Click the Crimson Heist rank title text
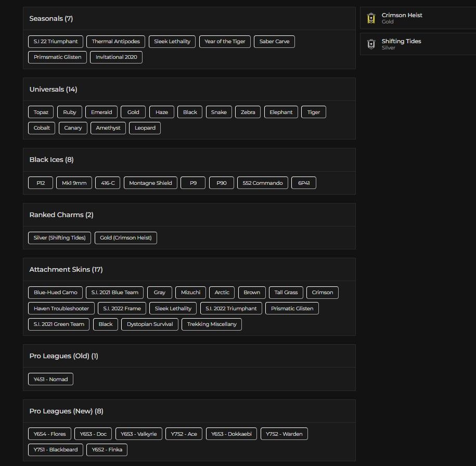 [402, 15]
